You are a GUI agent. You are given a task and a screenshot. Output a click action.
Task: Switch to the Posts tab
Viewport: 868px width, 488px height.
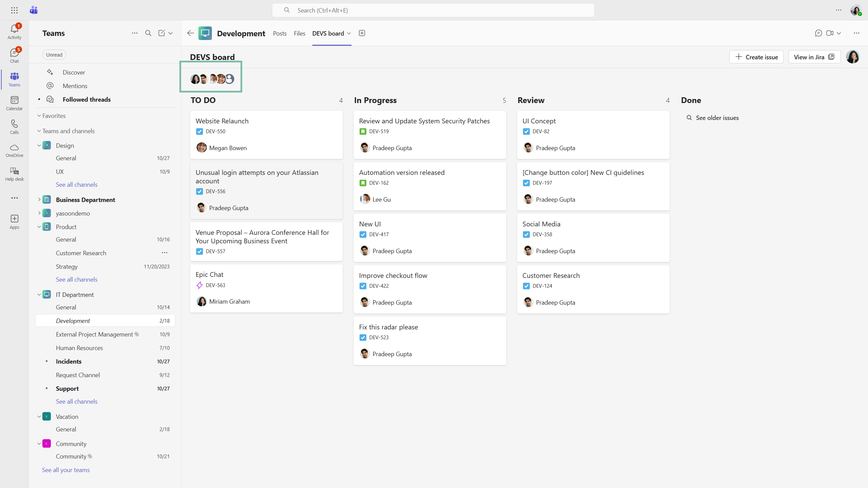click(279, 33)
